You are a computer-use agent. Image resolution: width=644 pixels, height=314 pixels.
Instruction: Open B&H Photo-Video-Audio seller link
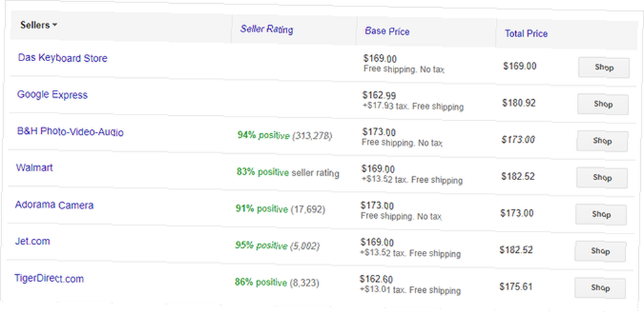tap(70, 132)
